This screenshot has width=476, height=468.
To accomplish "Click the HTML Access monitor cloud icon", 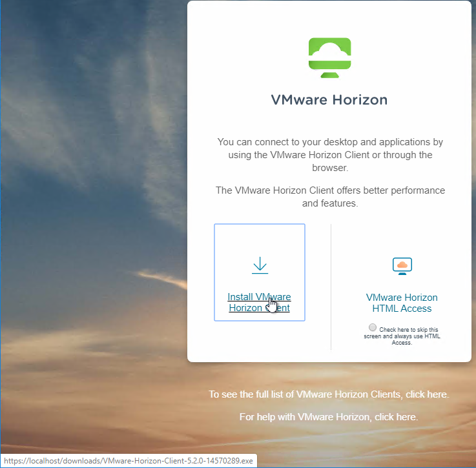I will [402, 266].
